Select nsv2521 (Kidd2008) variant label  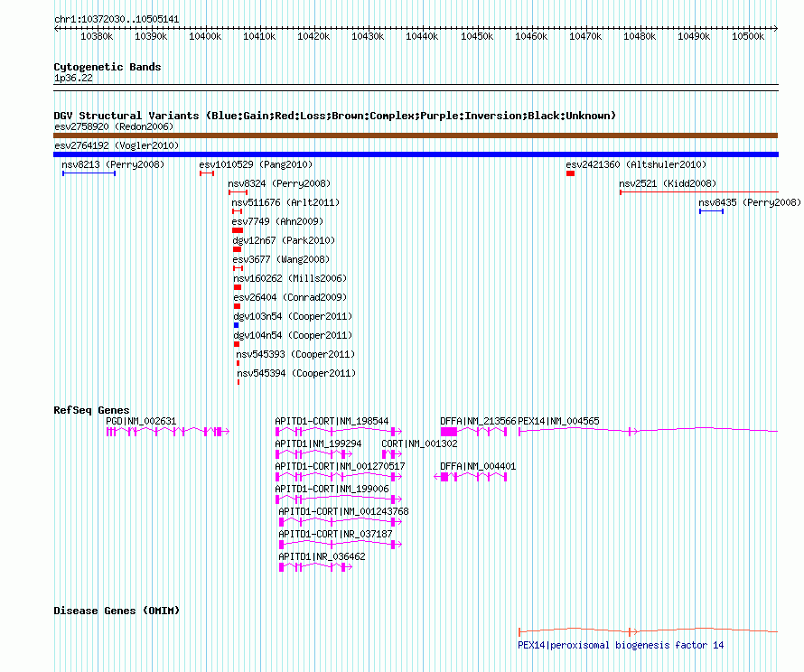[668, 183]
